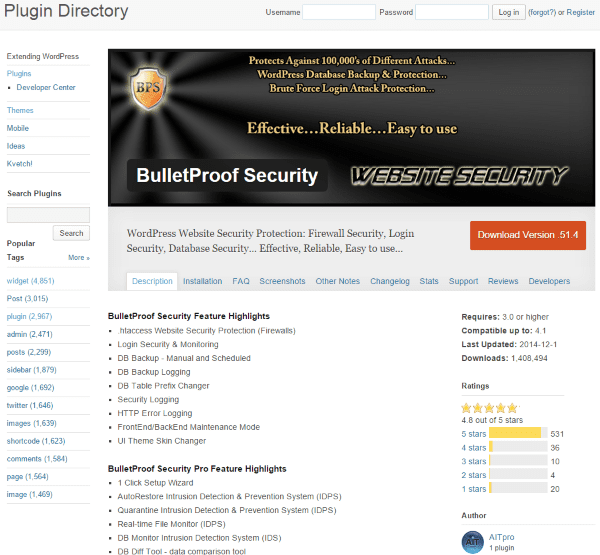Click the Search Plugins text box
This screenshot has width=600, height=555.
48,215
